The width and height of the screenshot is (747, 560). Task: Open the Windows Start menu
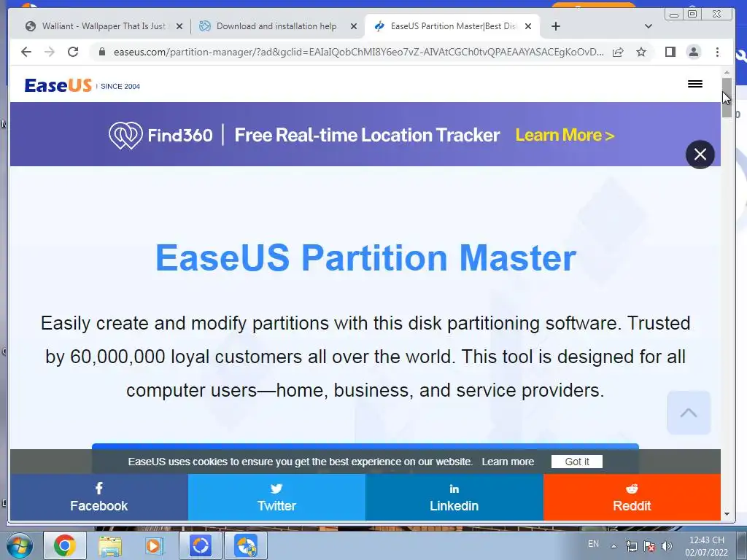(20, 545)
